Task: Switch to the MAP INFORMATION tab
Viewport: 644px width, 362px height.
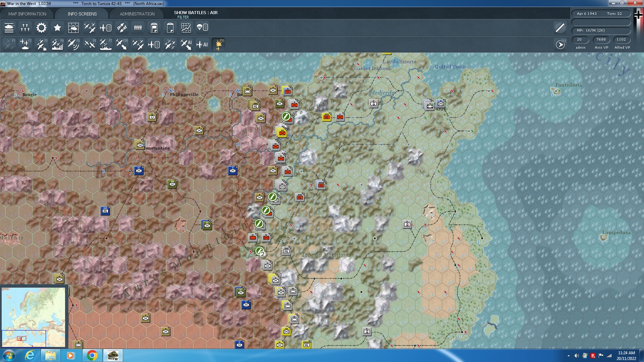Action: click(x=28, y=14)
